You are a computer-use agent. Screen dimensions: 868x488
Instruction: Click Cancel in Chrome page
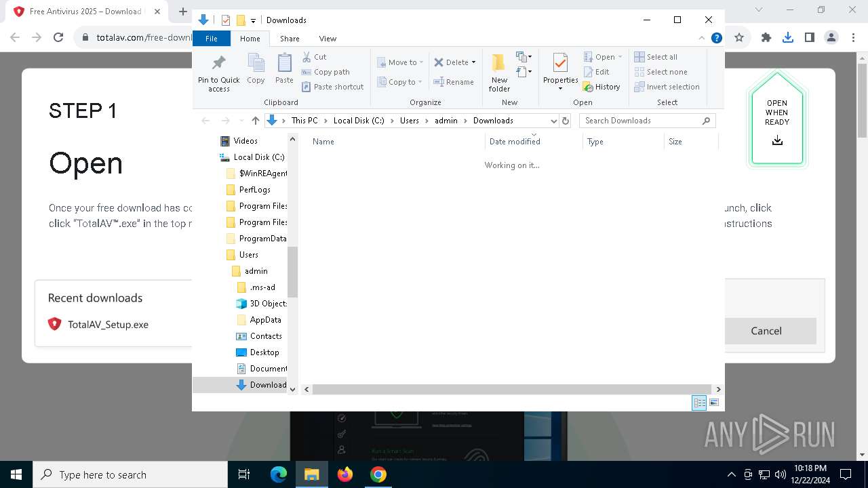pyautogui.click(x=766, y=331)
